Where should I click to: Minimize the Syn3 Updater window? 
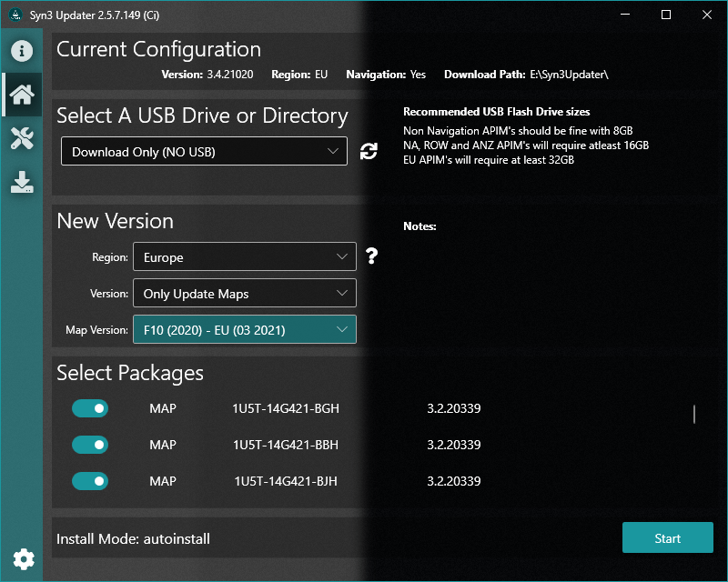click(624, 15)
